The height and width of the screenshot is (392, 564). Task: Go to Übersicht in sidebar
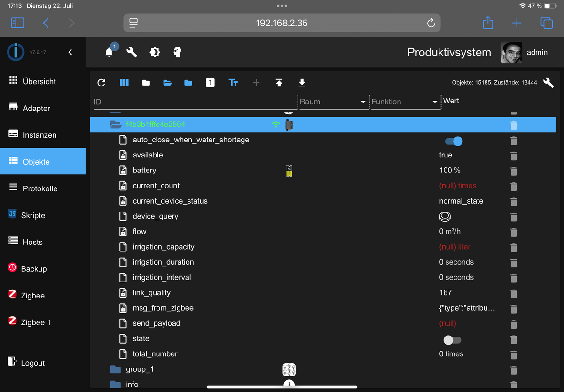pos(43,81)
